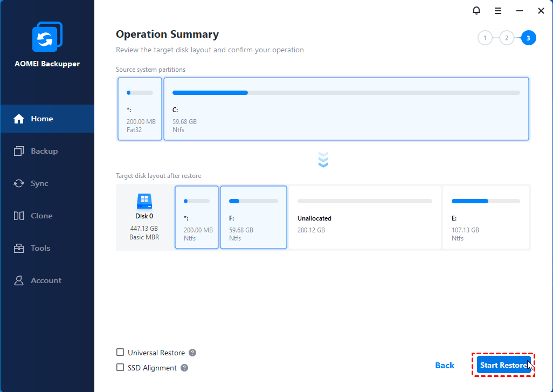
Task: Enable the SSD Alignment checkbox
Action: [120, 368]
